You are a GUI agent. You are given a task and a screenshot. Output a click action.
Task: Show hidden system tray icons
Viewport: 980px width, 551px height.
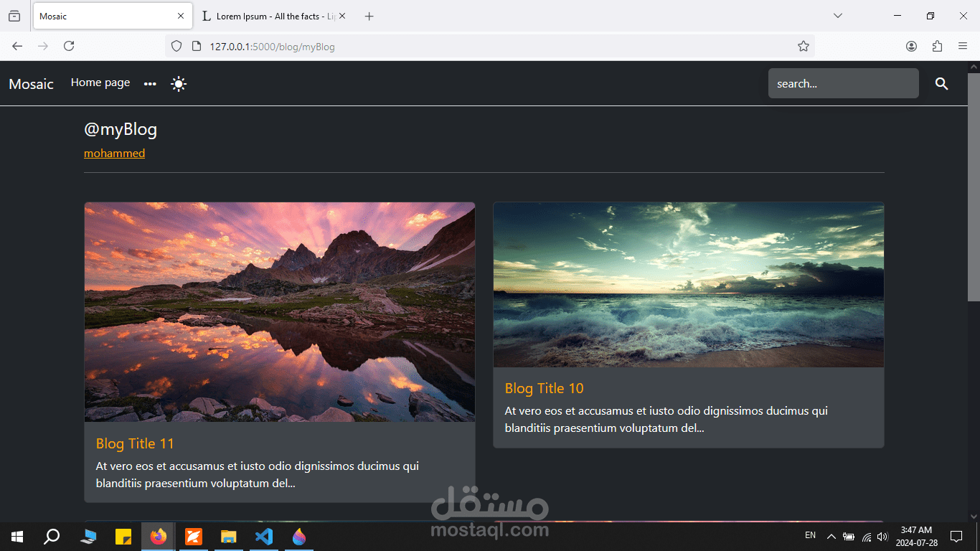point(831,536)
